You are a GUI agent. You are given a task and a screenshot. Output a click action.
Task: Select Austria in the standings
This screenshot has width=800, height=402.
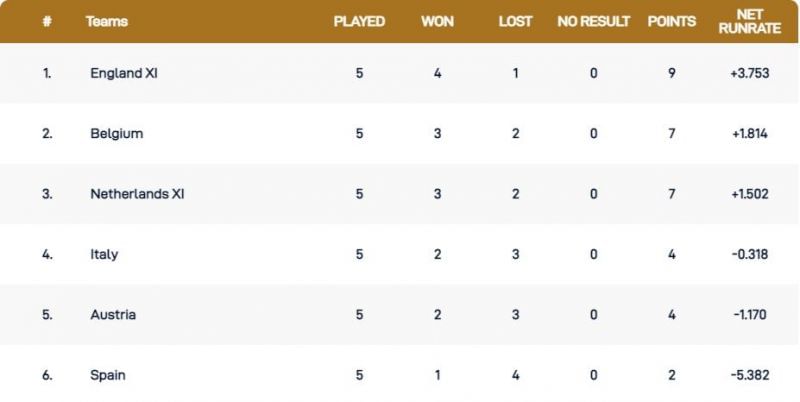[113, 315]
